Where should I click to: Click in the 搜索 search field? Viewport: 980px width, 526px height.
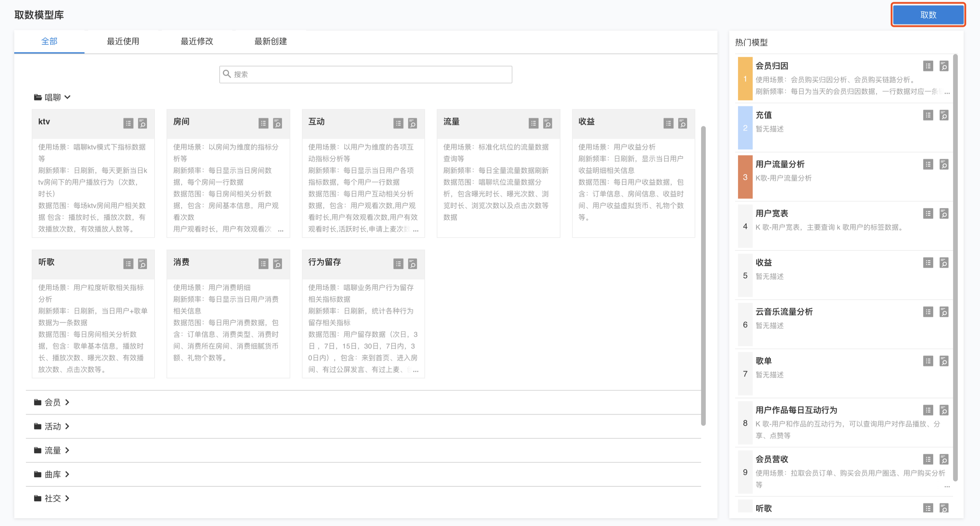(366, 74)
